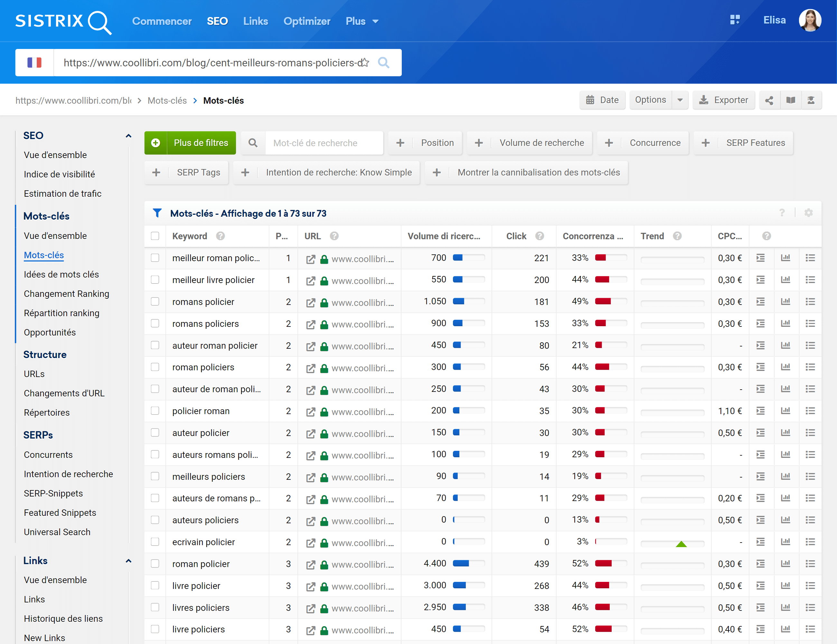Image resolution: width=837 pixels, height=644 pixels.
Task: Open the Links top navigation tab
Action: point(256,21)
